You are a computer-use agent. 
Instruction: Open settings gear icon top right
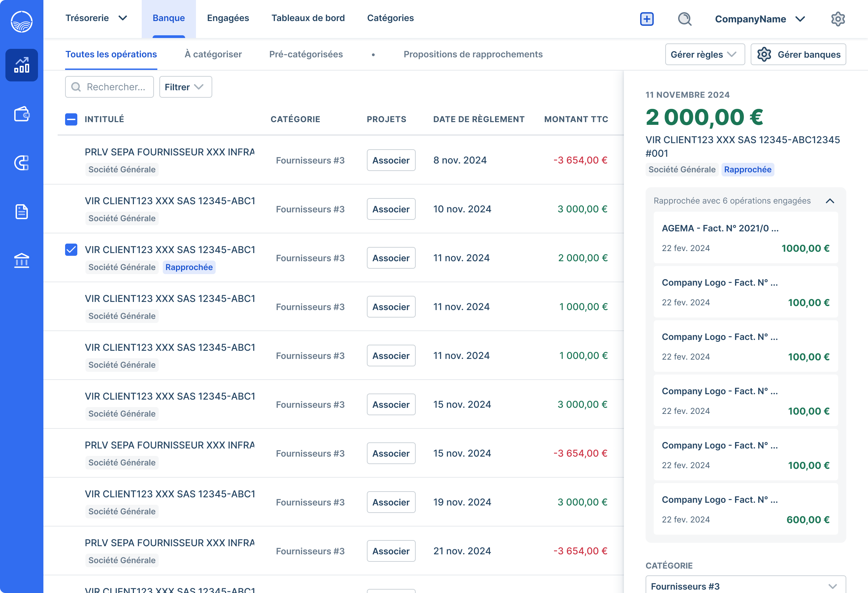pyautogui.click(x=838, y=19)
